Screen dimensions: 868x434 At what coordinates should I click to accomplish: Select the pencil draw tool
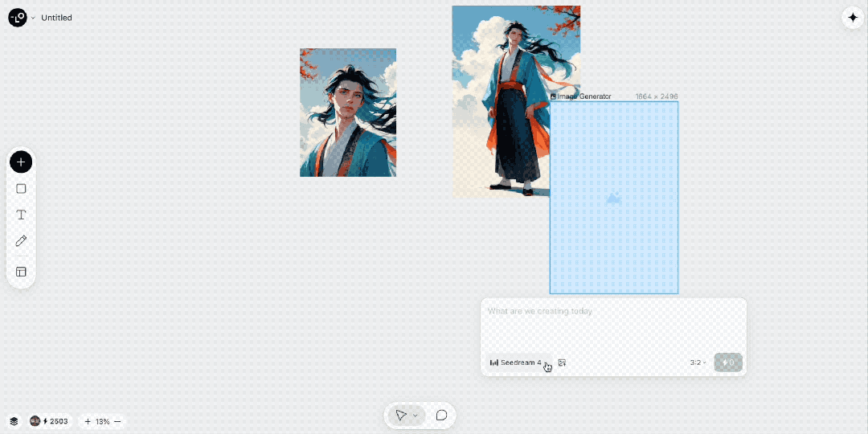[x=21, y=241]
